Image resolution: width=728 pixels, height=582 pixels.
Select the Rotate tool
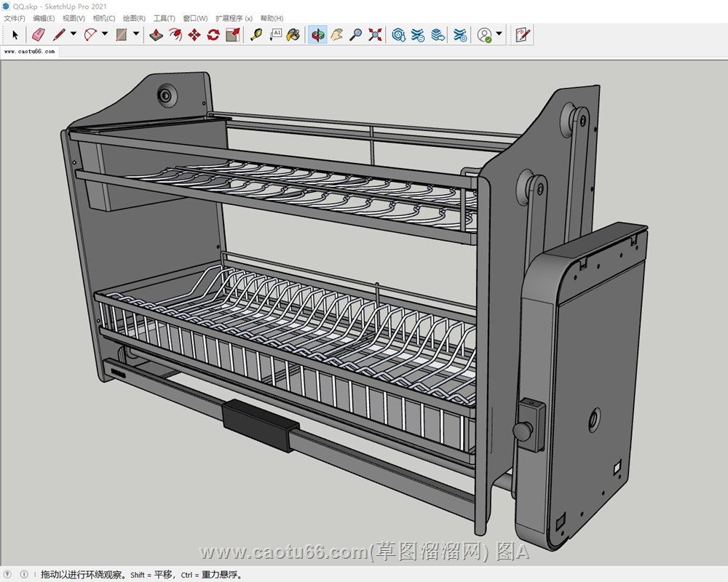tap(213, 34)
